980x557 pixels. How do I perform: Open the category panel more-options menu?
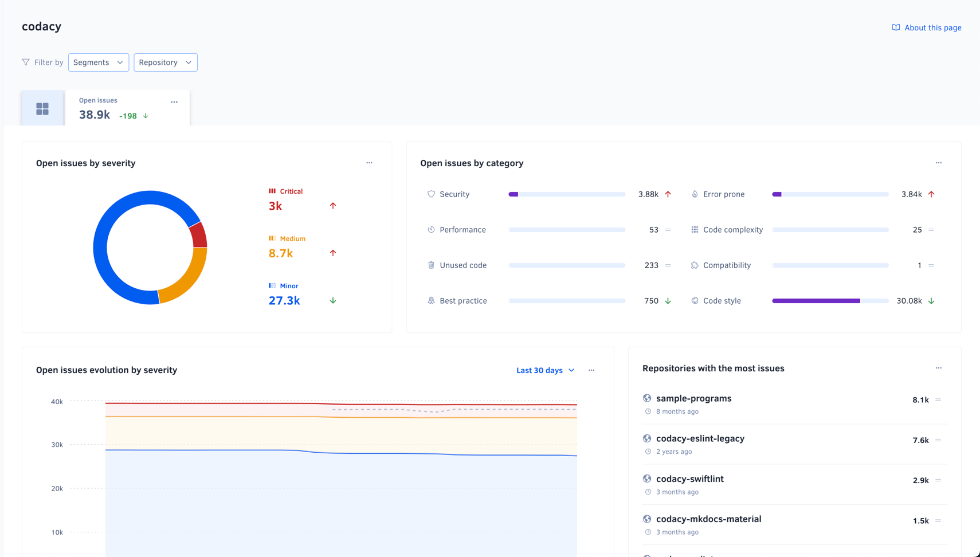939,163
